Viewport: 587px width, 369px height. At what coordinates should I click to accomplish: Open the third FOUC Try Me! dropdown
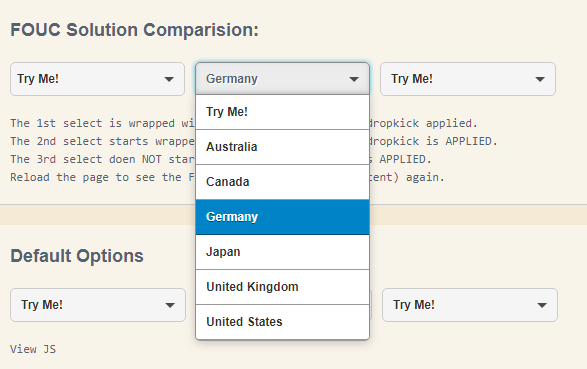(468, 79)
